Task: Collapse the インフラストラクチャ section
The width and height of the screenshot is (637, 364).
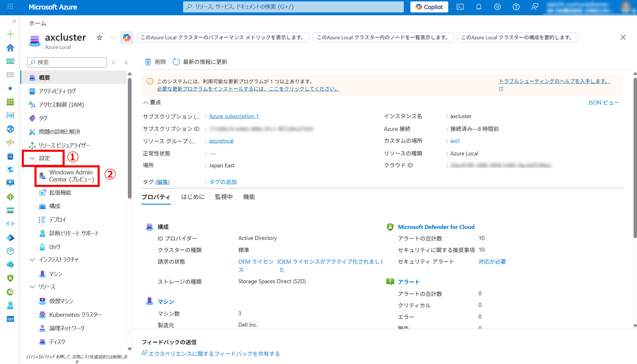Action: pyautogui.click(x=54, y=259)
